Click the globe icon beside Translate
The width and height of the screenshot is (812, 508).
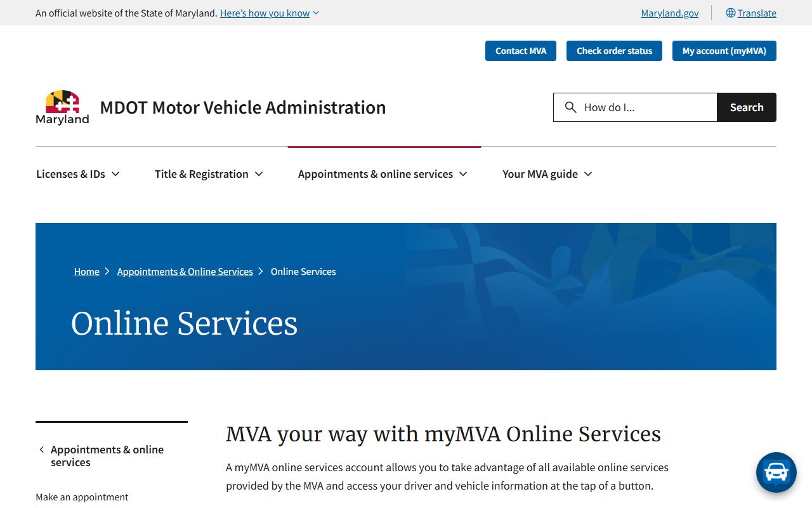point(731,13)
